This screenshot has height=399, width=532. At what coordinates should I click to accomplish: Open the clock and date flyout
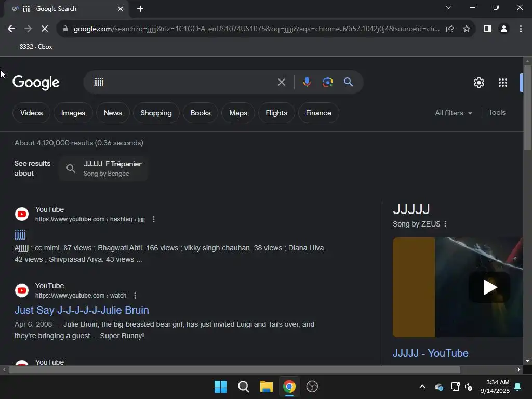pos(495,387)
